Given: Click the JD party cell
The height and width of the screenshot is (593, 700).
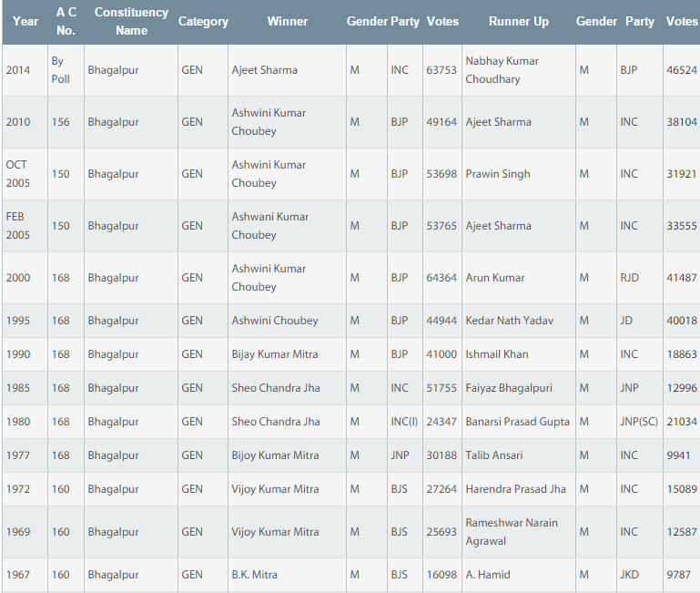Looking at the screenshot, I should pos(626,321).
